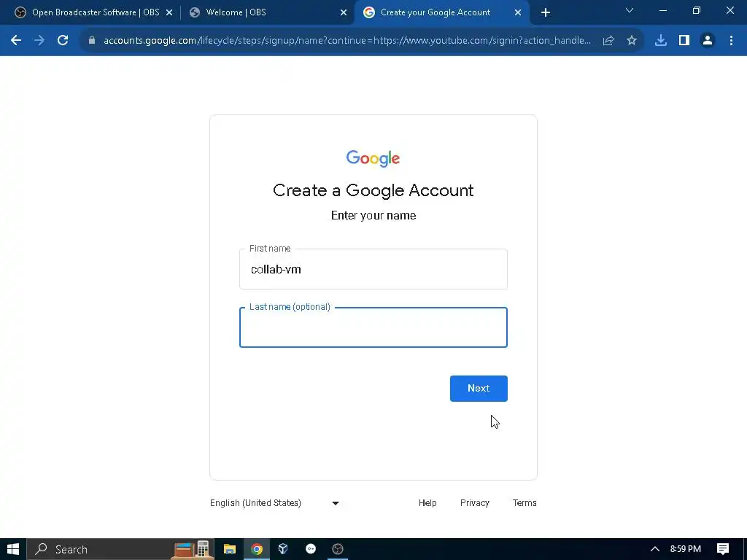Expand English (United States) language dropdown
747x560 pixels.
pos(275,503)
